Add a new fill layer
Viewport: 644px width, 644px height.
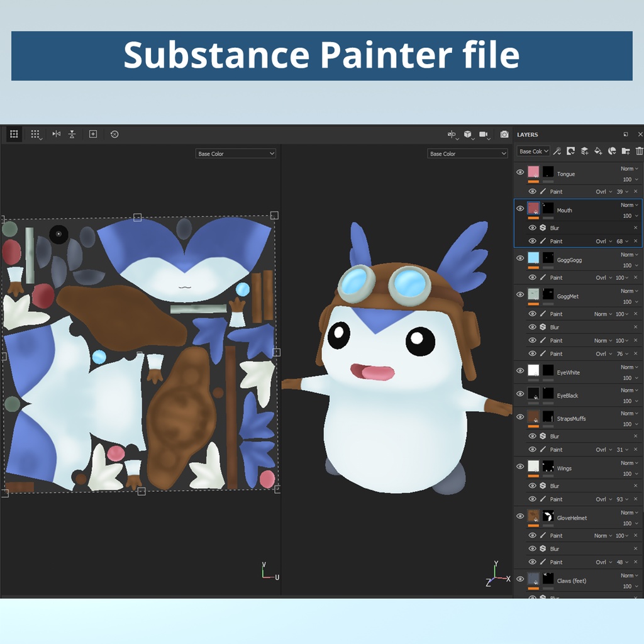[x=599, y=151]
